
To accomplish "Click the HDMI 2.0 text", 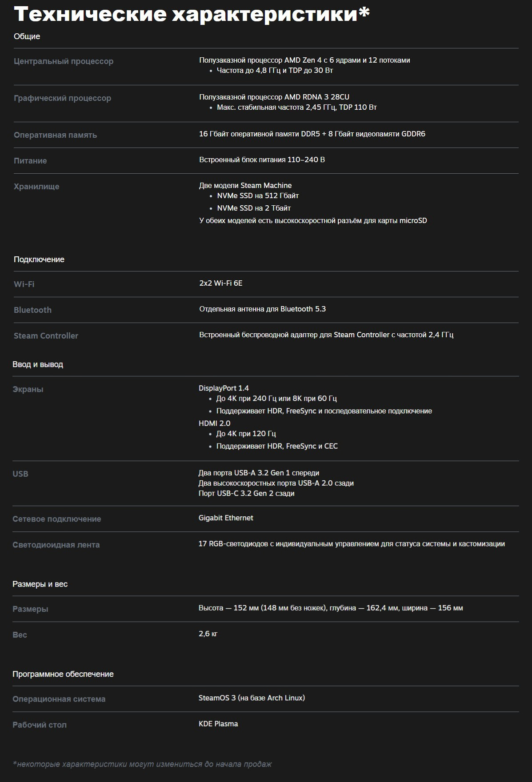I will (214, 423).
